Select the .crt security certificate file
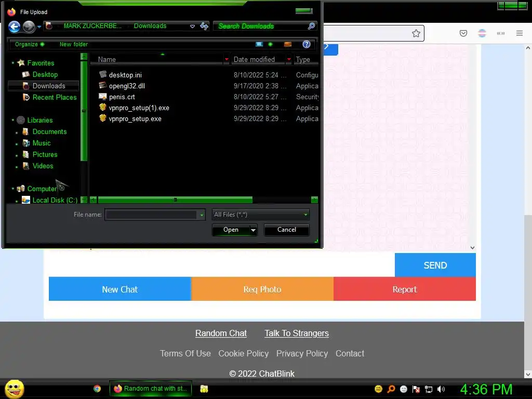The image size is (532, 399). tap(122, 97)
